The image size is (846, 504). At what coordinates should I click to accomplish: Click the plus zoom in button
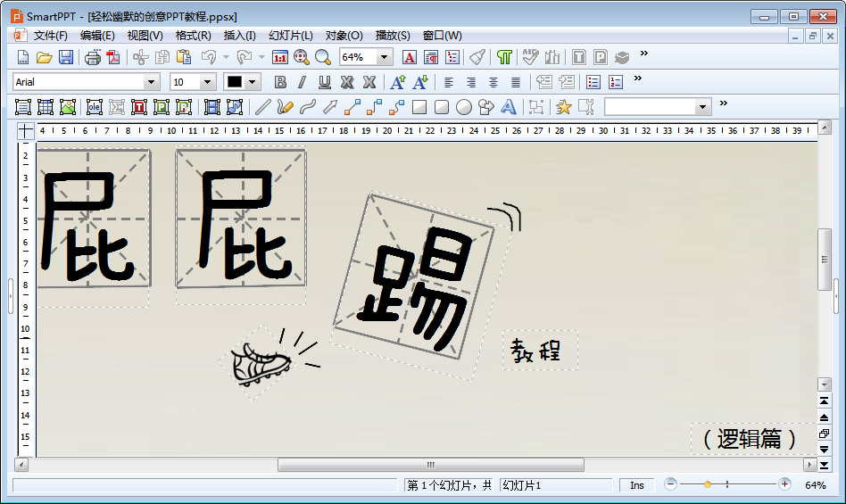pos(784,484)
